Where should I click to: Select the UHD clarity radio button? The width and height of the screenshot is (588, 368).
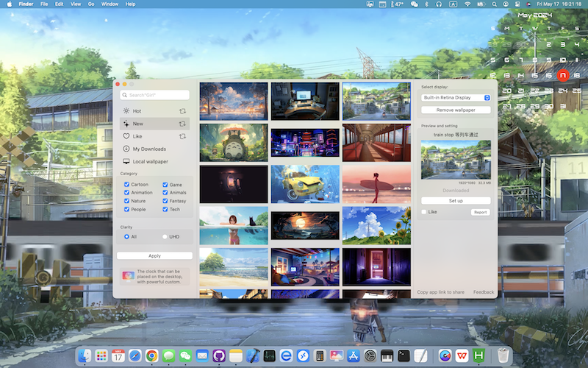[x=165, y=236]
